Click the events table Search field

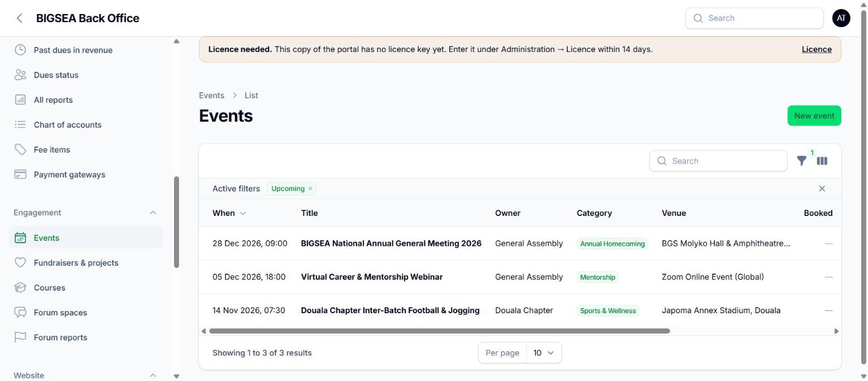pos(718,161)
